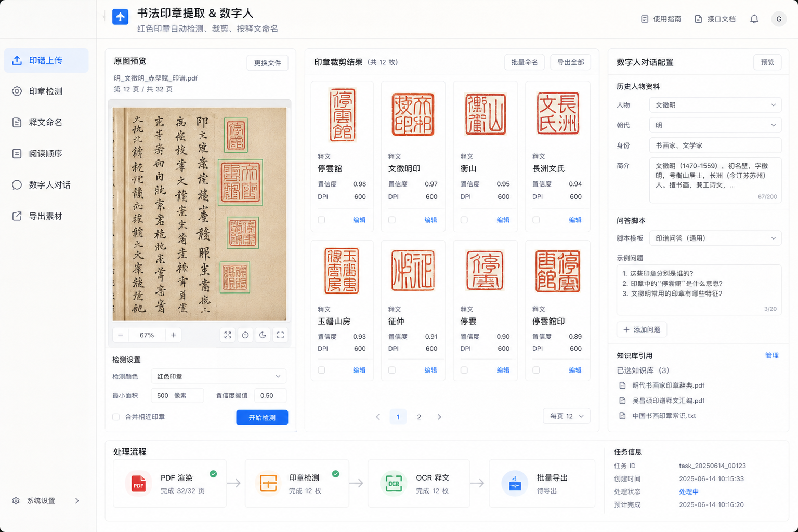Zoom in the preview with plus icon
The image size is (798, 532).
pyautogui.click(x=174, y=335)
